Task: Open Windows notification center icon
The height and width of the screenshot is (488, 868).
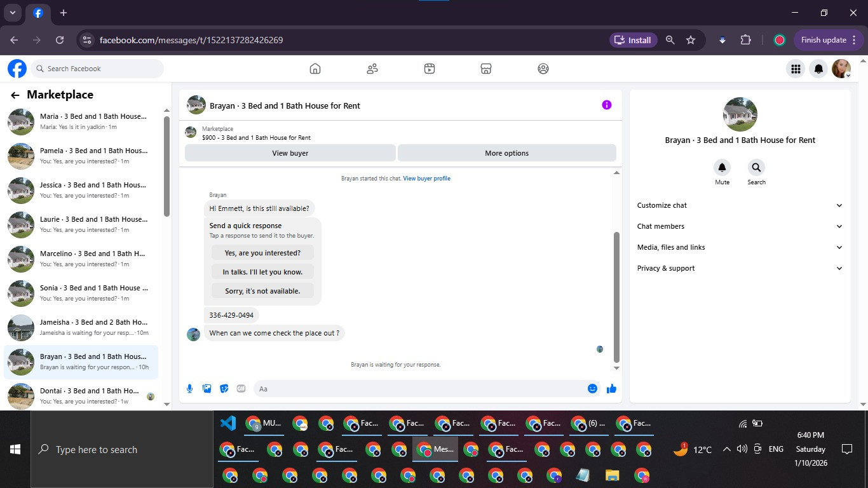Action: pyautogui.click(x=846, y=449)
